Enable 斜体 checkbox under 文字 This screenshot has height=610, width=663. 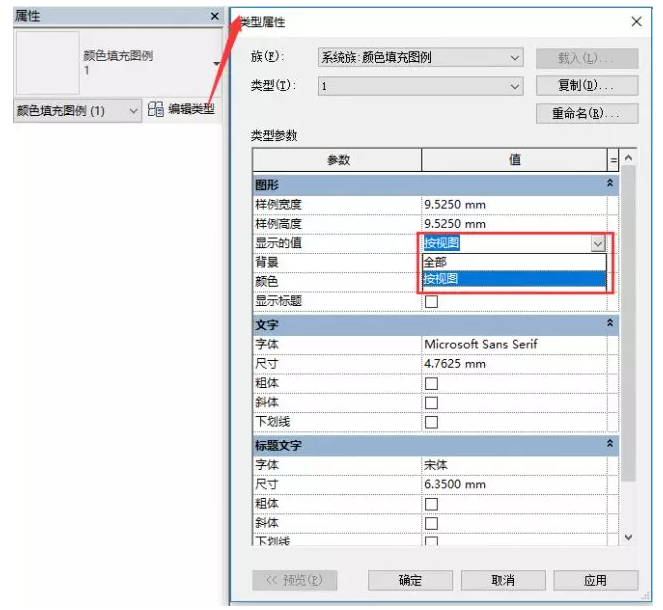432,403
